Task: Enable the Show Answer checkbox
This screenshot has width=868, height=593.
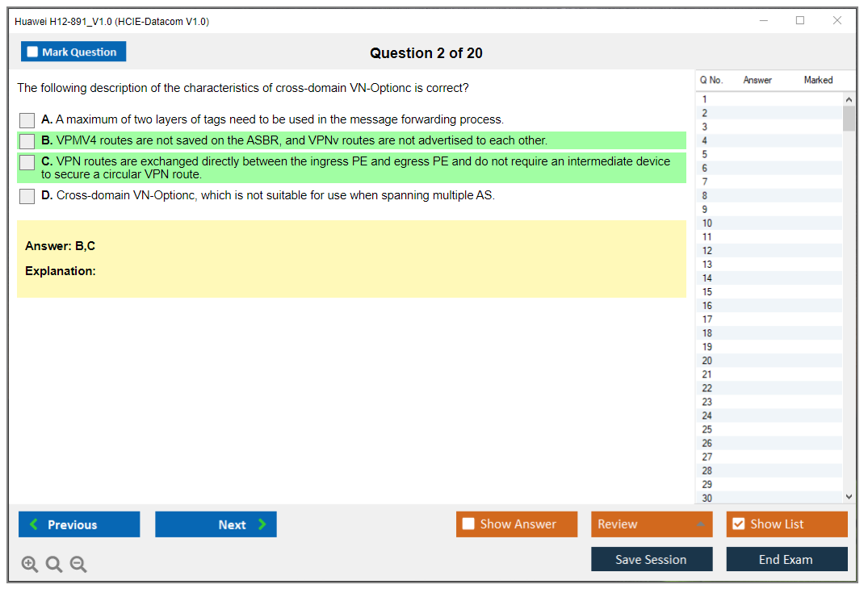Action: pyautogui.click(x=468, y=524)
